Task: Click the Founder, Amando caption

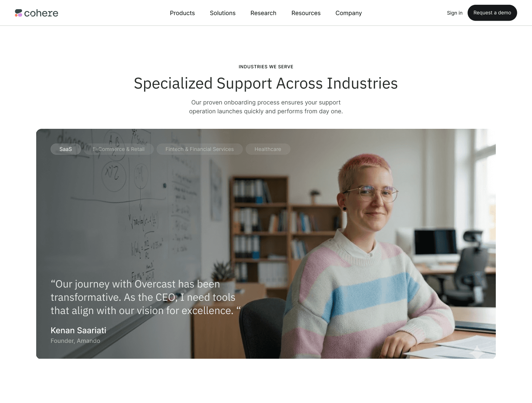Action: 75,341
